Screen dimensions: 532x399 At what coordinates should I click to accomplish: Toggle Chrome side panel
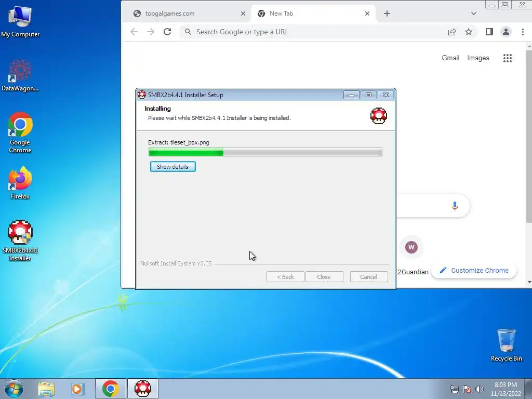coord(489,32)
